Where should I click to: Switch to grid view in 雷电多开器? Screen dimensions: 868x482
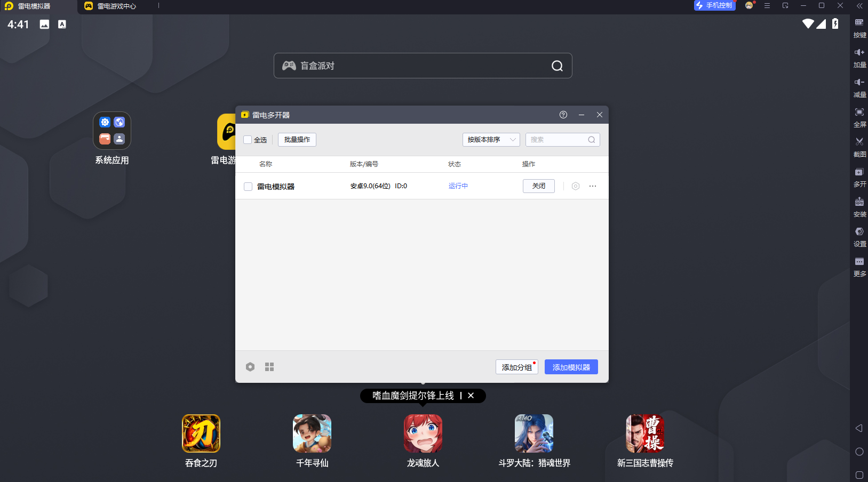point(269,367)
